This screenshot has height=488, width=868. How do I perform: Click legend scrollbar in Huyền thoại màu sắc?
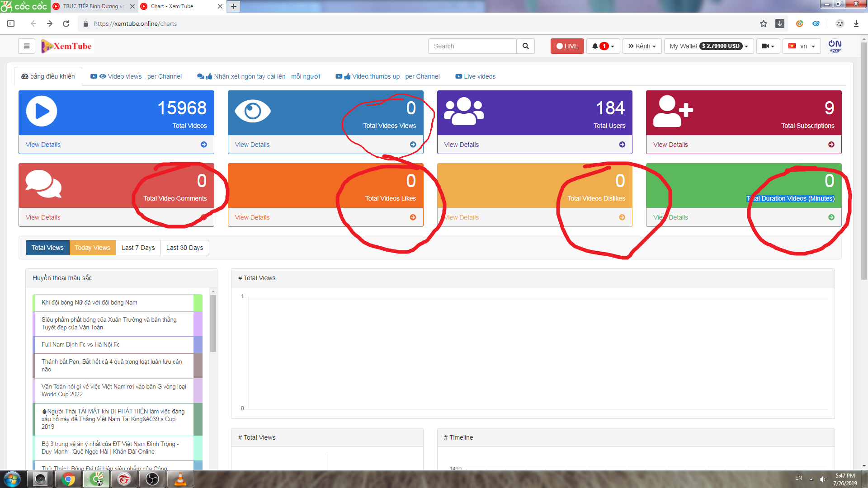213,324
